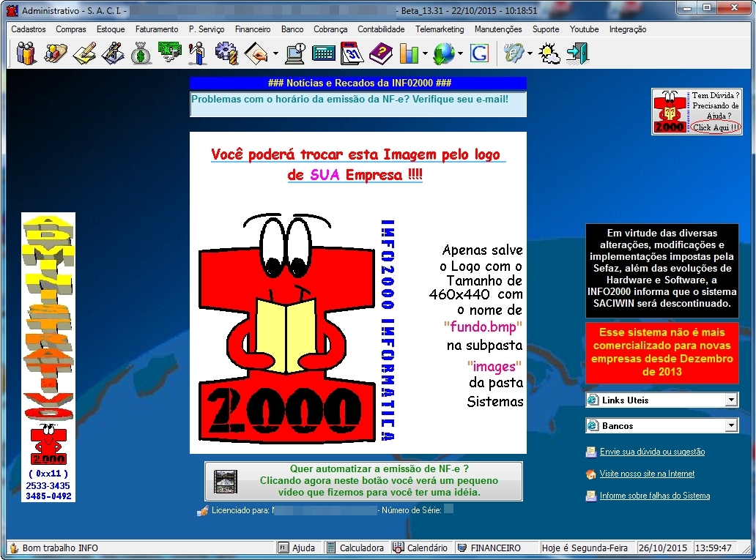
Task: Open the dropdown arrow beside globe icon
Action: (x=460, y=53)
